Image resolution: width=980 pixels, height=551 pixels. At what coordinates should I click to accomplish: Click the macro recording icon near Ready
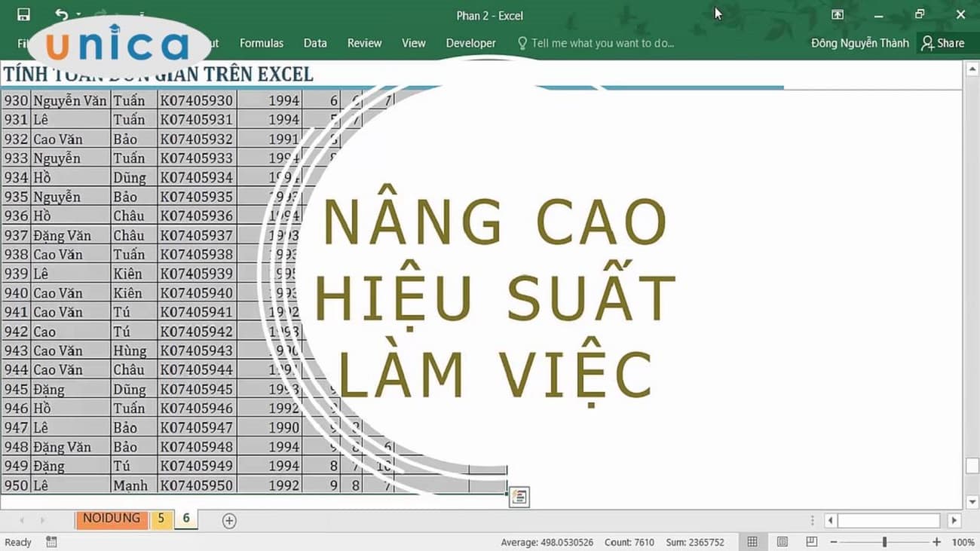pyautogui.click(x=51, y=542)
